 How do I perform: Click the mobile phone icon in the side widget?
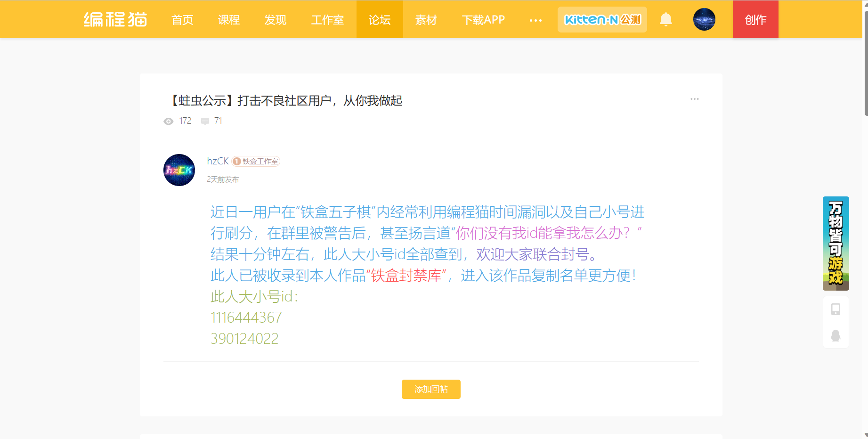pos(836,309)
